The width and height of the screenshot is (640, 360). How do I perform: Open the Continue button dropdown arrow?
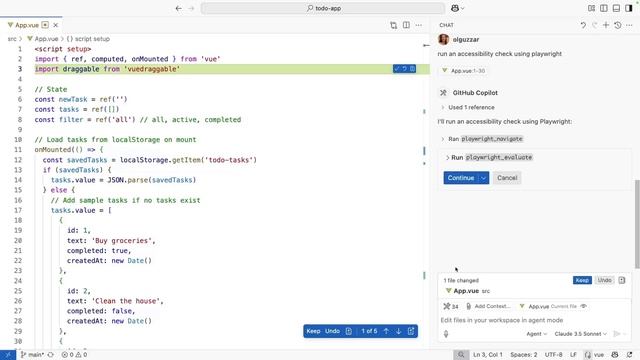[483, 178]
